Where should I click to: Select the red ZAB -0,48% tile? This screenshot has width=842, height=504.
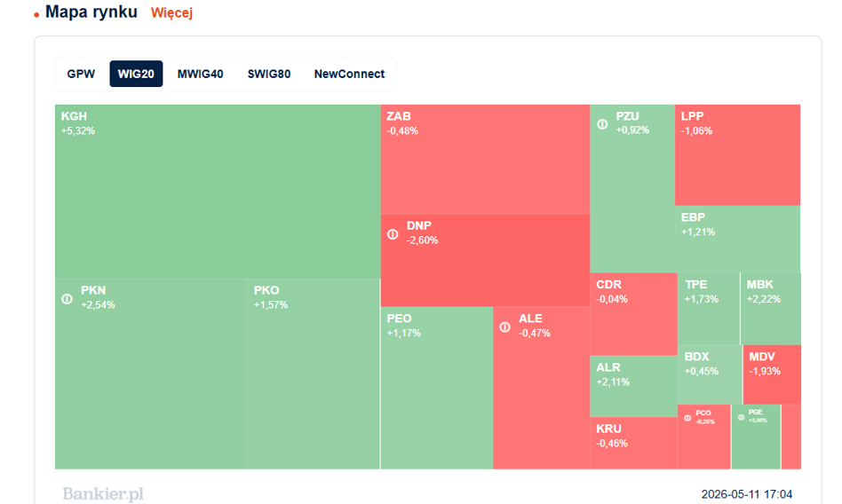pyautogui.click(x=485, y=160)
